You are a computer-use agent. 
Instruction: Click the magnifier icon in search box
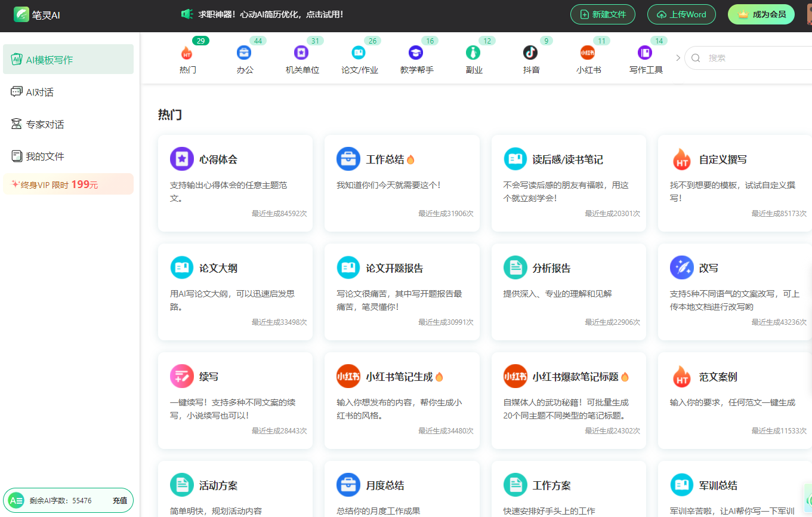(x=696, y=58)
